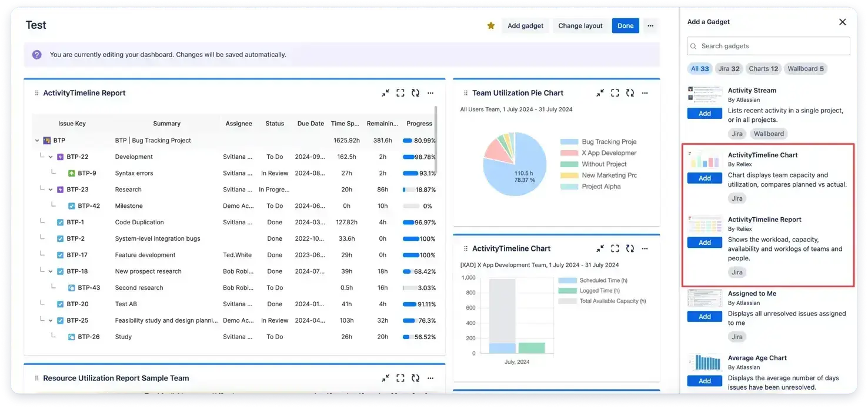The image size is (868, 408).
Task: Refresh the ActivityTimeline Report gadget
Action: pyautogui.click(x=416, y=92)
